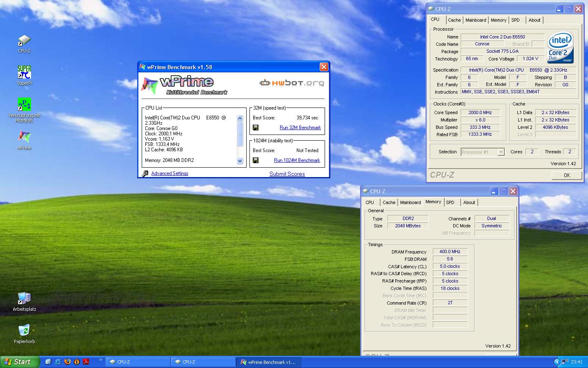
Task: Click the taskbar clock showing 23:41
Action: pos(577,362)
